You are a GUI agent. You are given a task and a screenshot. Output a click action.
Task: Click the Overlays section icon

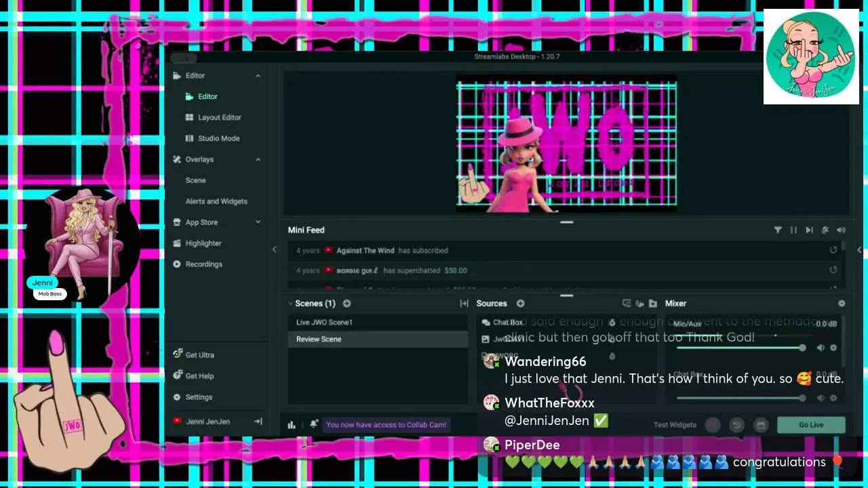[x=177, y=159]
